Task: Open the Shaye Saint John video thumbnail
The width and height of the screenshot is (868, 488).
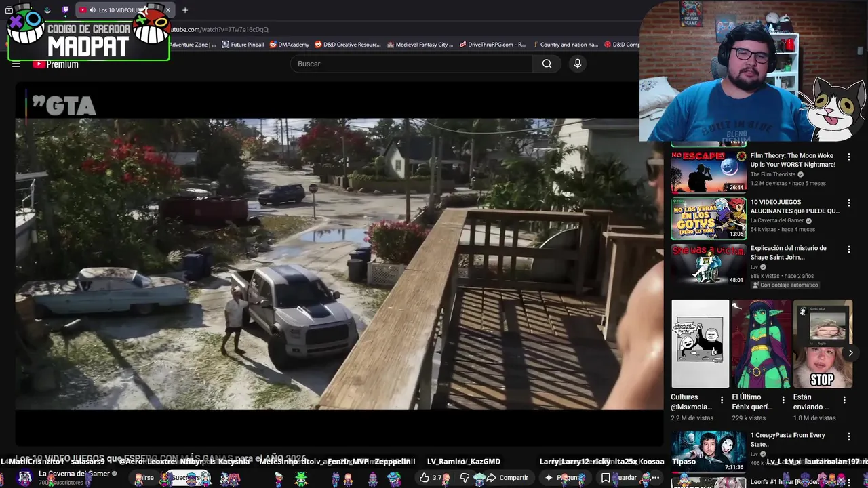Action: pyautogui.click(x=708, y=264)
